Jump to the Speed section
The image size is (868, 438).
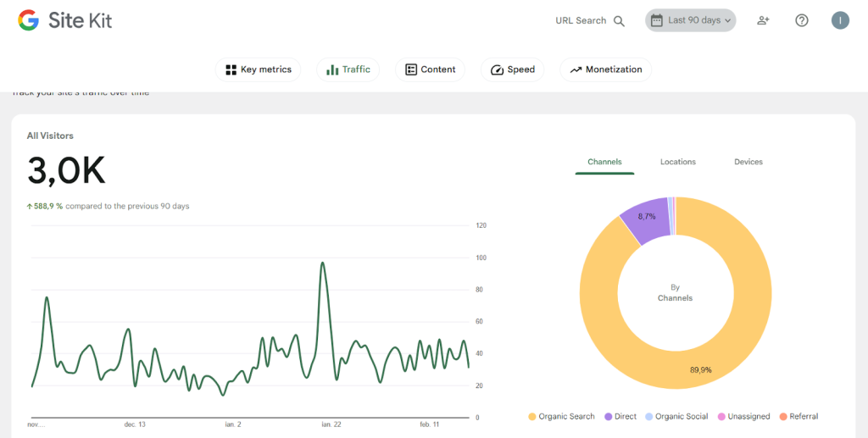[513, 69]
